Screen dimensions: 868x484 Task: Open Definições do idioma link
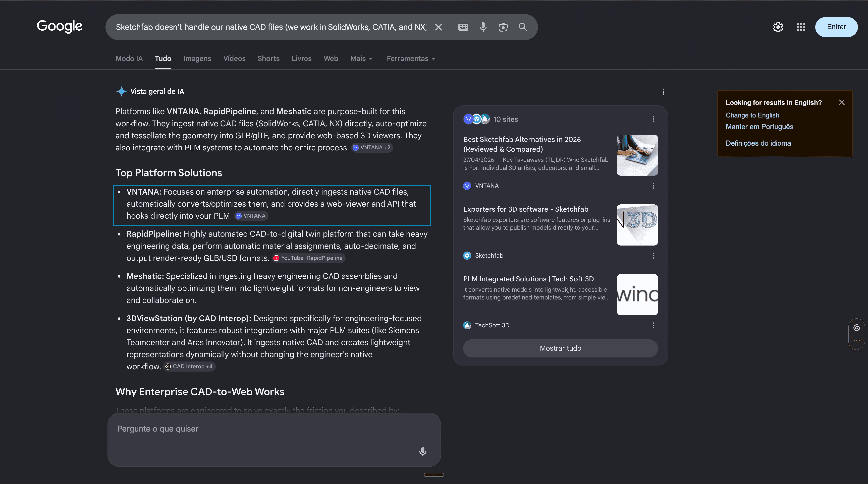click(758, 143)
